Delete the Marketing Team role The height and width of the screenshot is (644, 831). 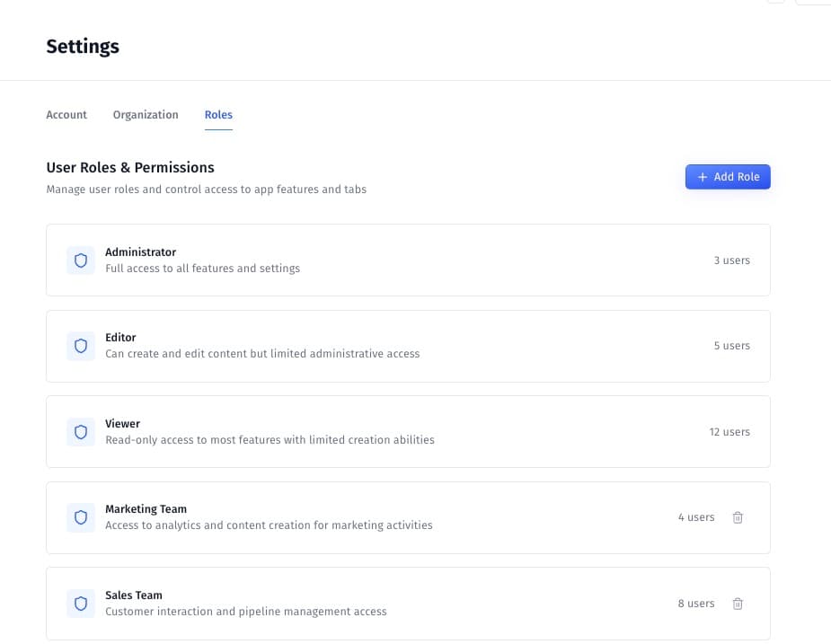tap(738, 517)
